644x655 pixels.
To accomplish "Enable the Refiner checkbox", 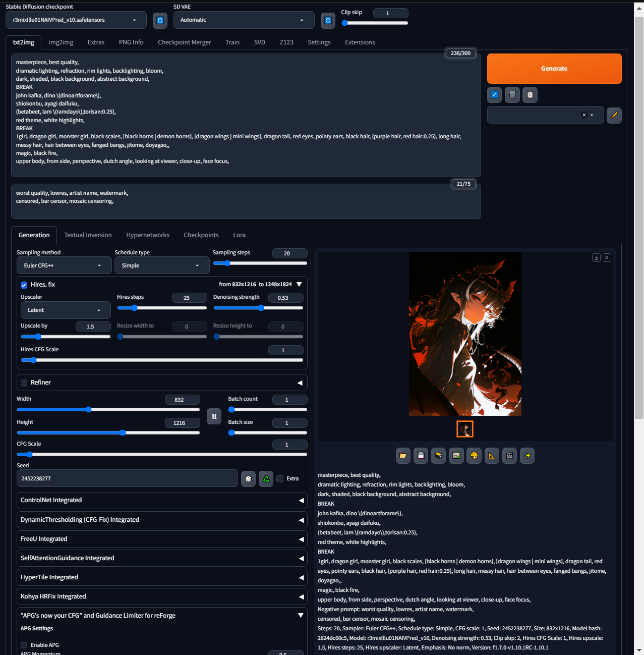I will point(24,383).
